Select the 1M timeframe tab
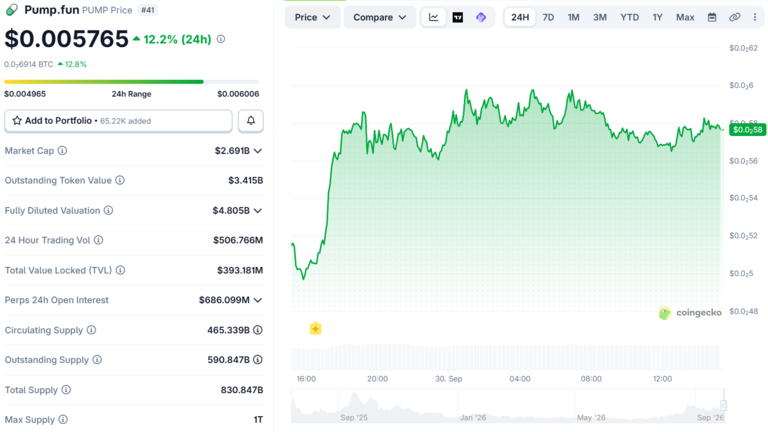The image size is (768, 432). pyautogui.click(x=574, y=17)
